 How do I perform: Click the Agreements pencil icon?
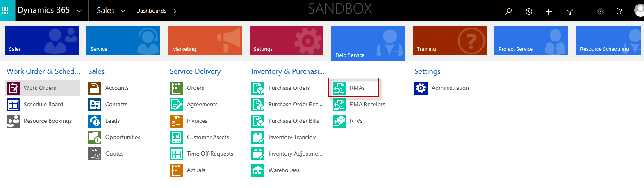176,104
